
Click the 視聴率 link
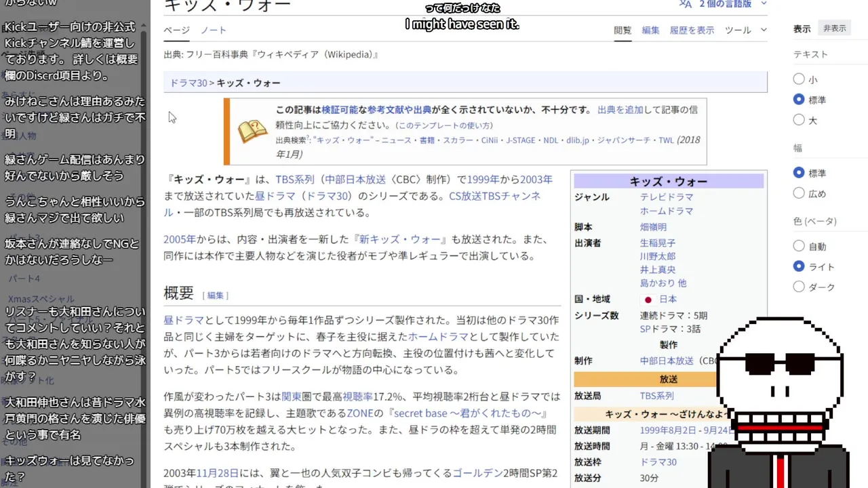pyautogui.click(x=357, y=396)
